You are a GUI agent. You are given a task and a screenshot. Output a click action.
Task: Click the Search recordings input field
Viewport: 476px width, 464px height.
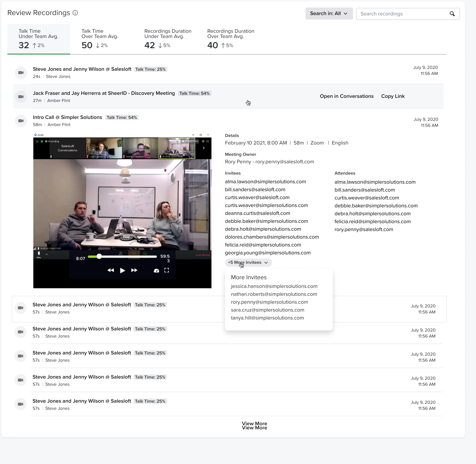tap(402, 14)
